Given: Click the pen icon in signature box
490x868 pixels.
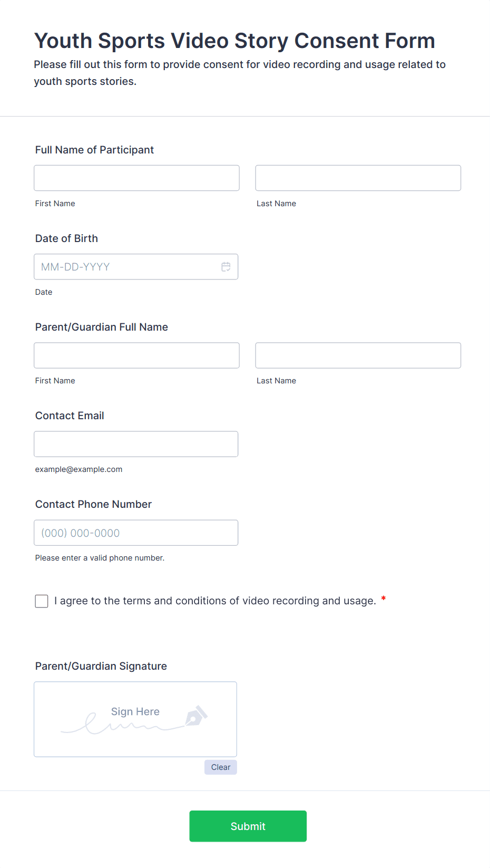Looking at the screenshot, I should point(196,716).
